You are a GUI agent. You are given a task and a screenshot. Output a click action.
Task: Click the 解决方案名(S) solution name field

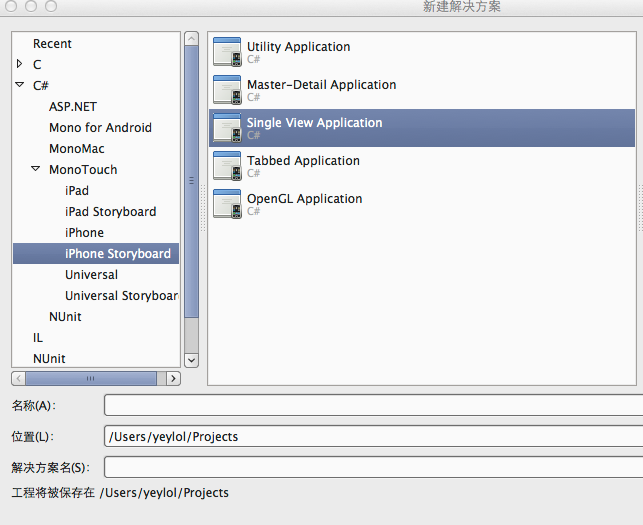coord(374,468)
